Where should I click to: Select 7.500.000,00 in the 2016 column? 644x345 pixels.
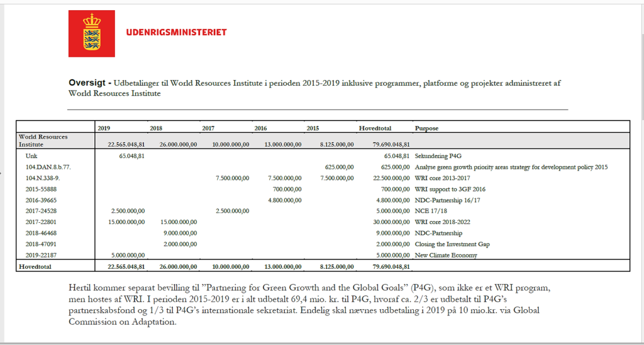pyautogui.click(x=285, y=178)
